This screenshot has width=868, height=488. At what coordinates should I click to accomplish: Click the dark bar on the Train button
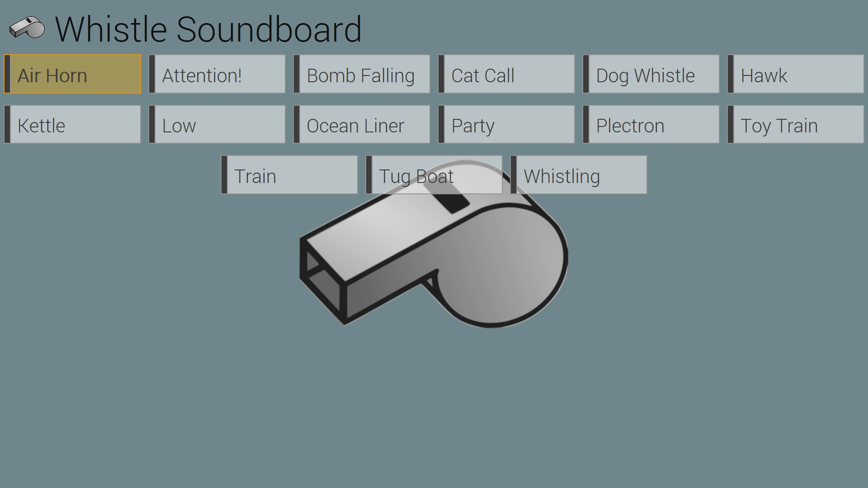[224, 175]
